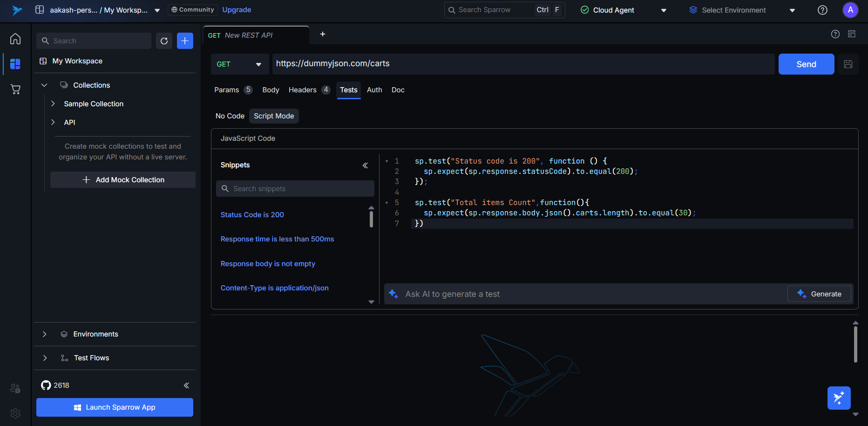868x426 pixels.
Task: Open the GET method dropdown
Action: 239,64
